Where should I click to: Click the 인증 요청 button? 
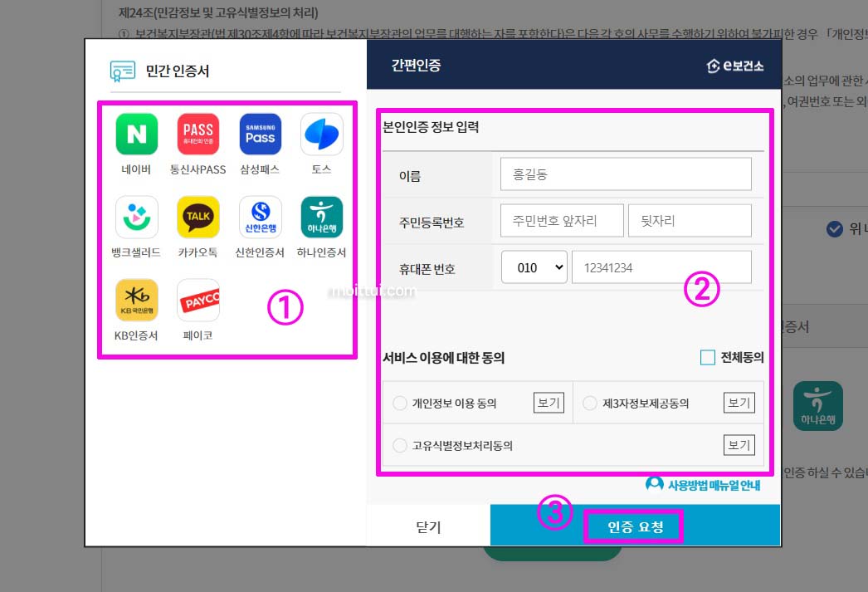coord(633,525)
